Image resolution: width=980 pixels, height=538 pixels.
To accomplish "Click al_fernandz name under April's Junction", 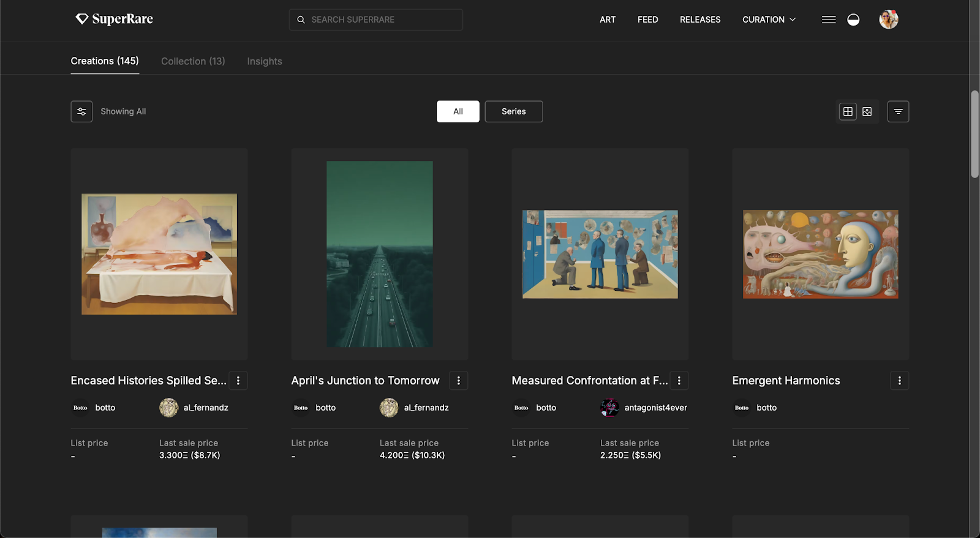I will (x=426, y=408).
